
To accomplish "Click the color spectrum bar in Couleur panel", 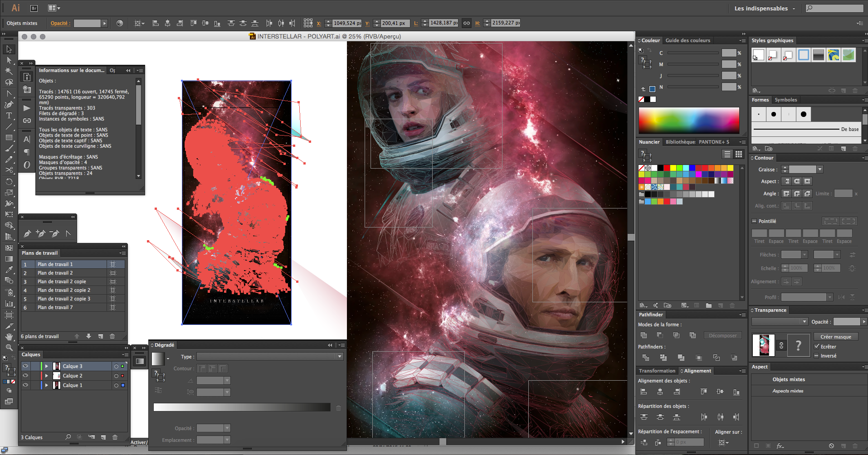I will (689, 121).
